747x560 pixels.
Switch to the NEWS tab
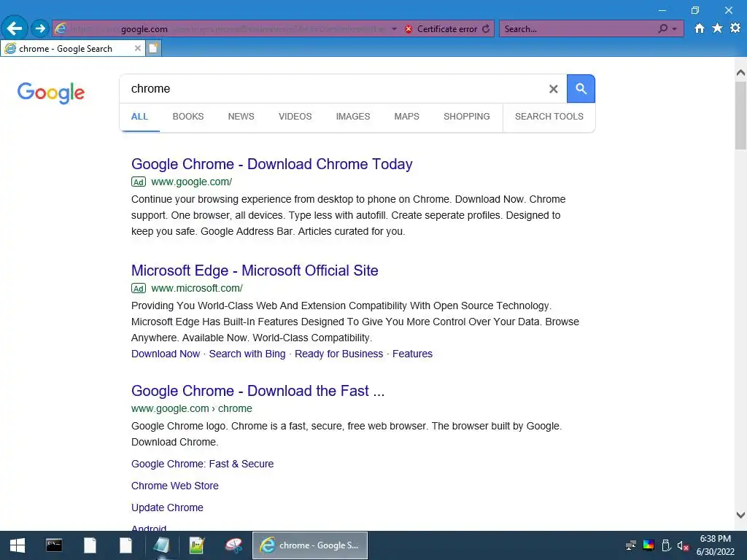(x=241, y=117)
